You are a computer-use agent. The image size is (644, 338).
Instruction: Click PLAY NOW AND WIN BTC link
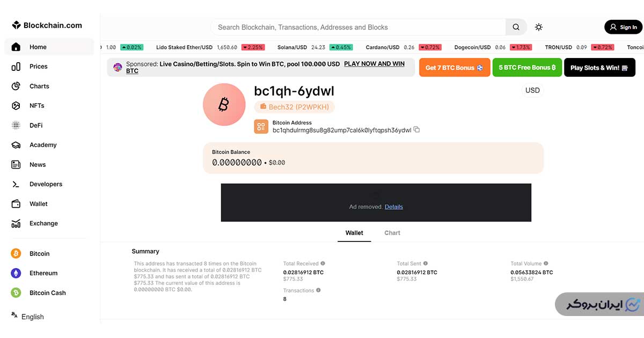click(266, 67)
